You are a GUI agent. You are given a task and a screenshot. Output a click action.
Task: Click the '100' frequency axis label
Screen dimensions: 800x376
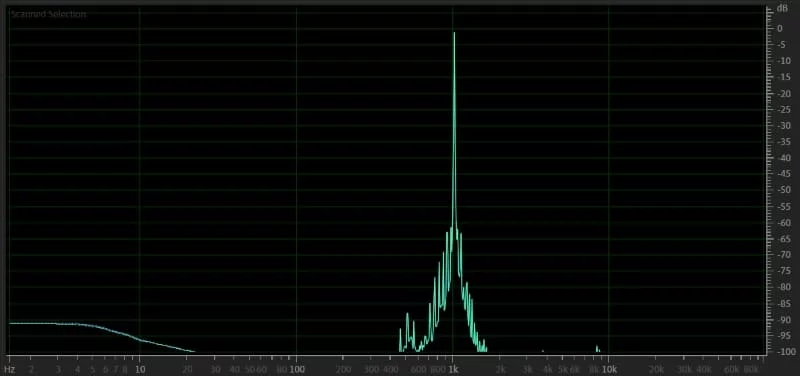click(296, 369)
